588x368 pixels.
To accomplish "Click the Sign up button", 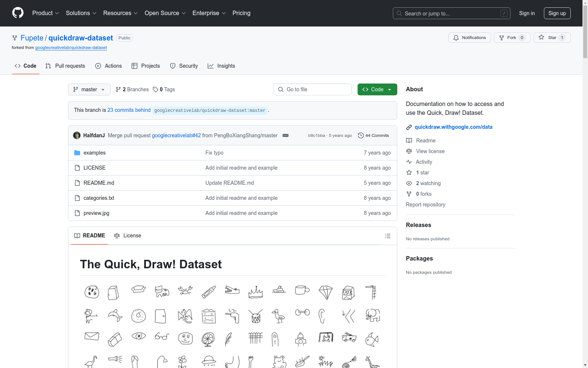I will coord(557,13).
